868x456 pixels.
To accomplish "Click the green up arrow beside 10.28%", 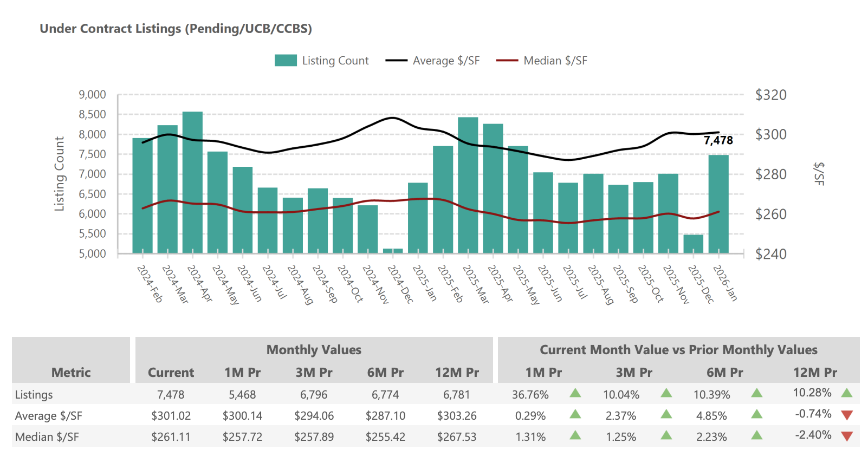I will pos(847,393).
